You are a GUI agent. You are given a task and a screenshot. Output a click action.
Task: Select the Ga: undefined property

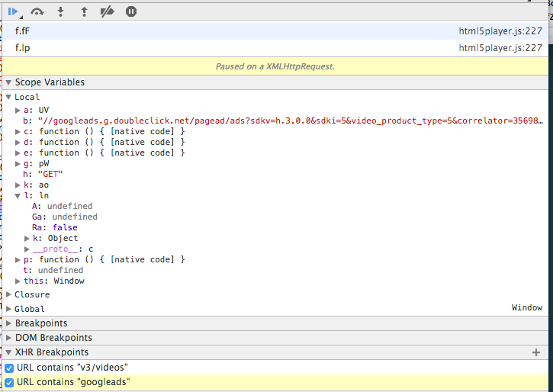[x=65, y=217]
